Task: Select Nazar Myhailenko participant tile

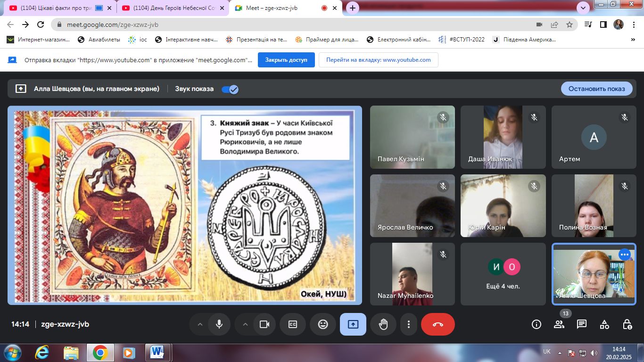Action: pos(413,274)
